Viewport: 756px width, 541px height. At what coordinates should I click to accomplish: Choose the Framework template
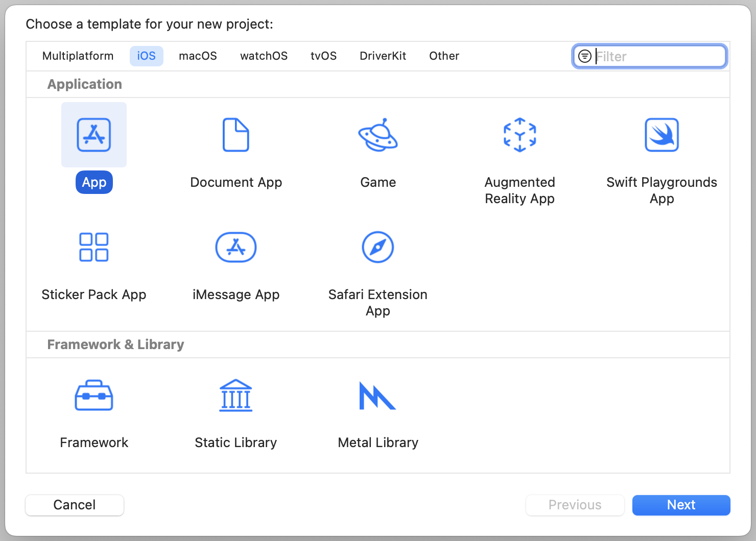coord(94,395)
